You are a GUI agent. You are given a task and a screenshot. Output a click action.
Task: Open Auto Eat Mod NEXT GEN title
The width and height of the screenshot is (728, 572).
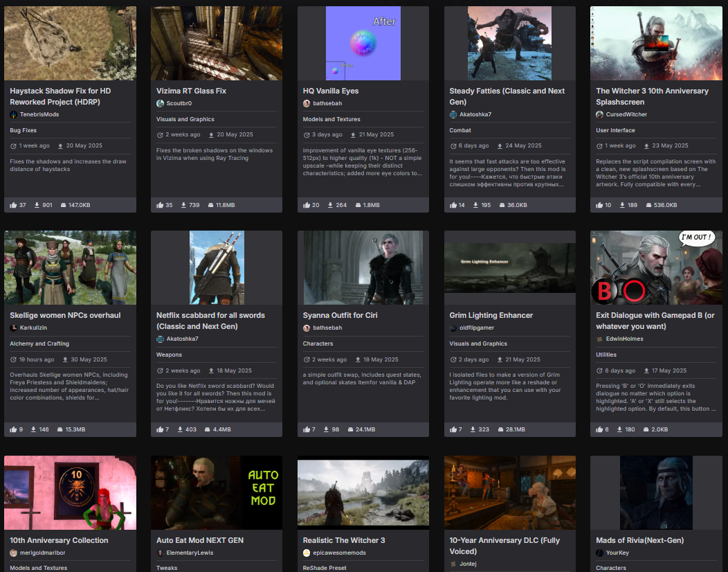(x=200, y=540)
